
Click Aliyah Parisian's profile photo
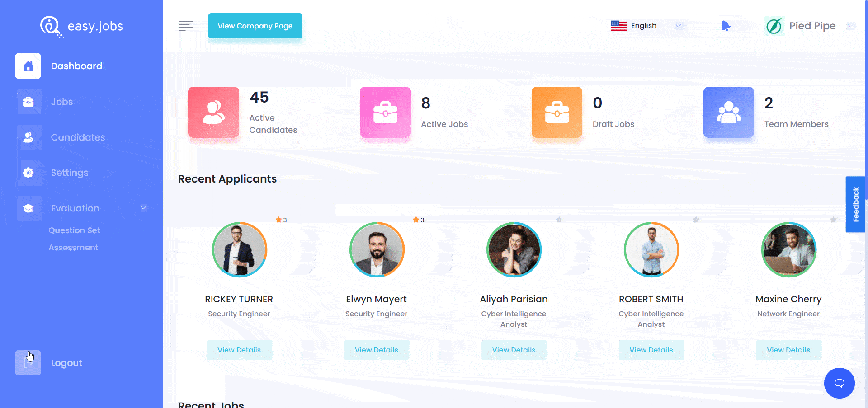pyautogui.click(x=514, y=249)
